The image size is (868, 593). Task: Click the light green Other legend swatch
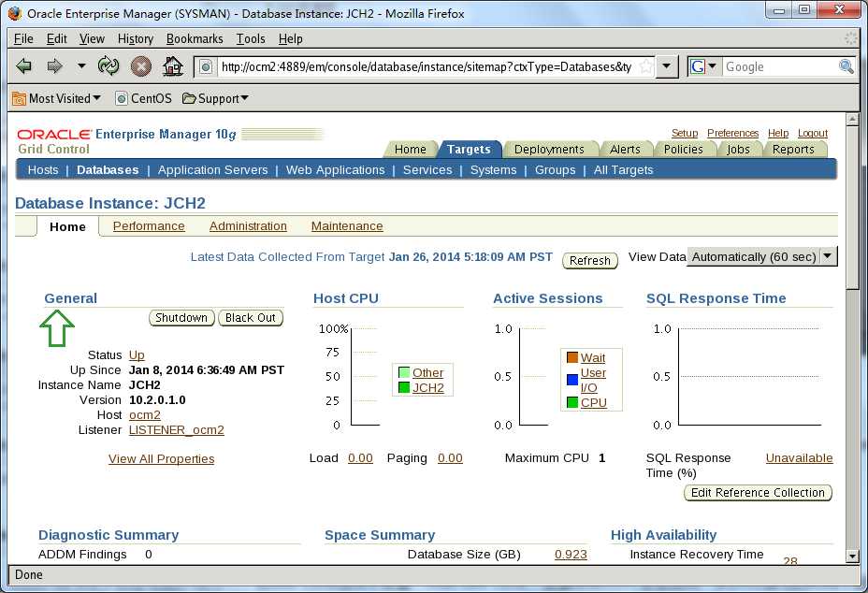[x=404, y=372]
